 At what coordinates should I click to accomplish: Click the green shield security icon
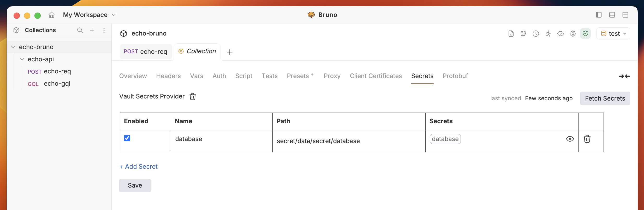coord(586,33)
